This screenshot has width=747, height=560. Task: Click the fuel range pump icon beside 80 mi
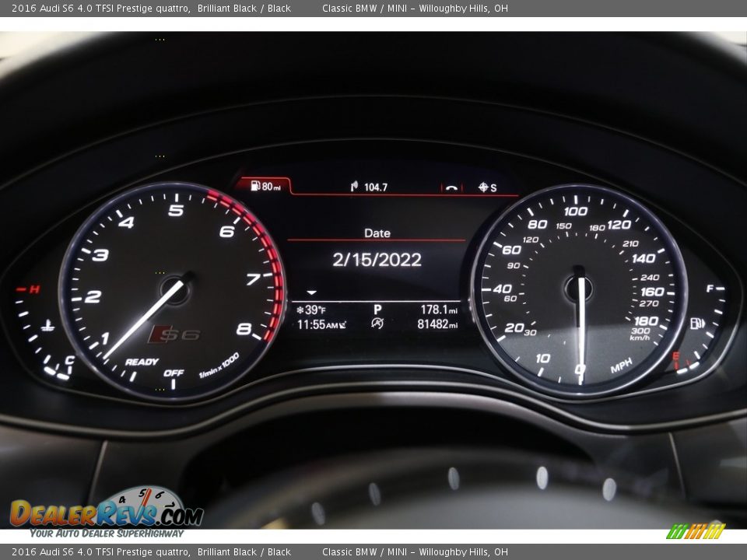pos(255,186)
